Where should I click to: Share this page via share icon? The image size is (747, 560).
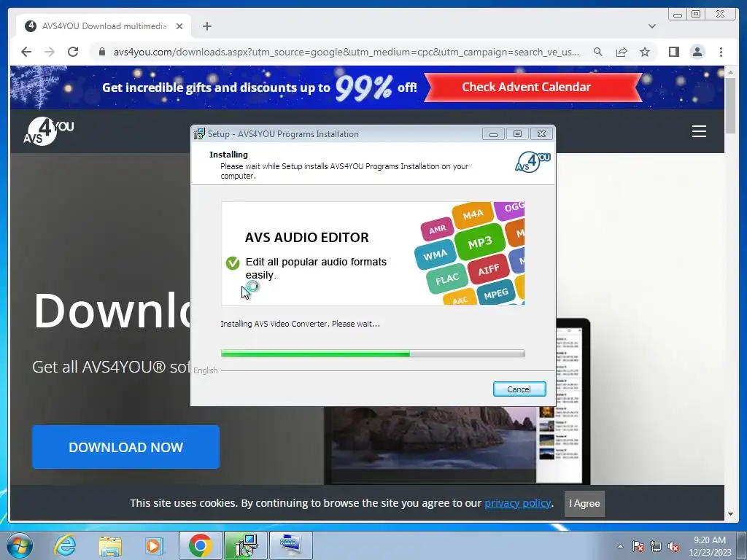point(622,52)
